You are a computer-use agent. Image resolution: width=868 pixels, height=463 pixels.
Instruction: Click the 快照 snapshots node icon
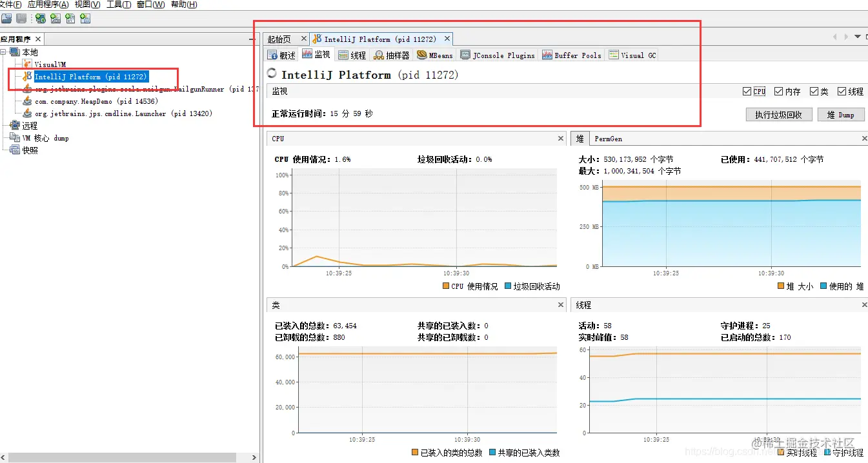pyautogui.click(x=15, y=150)
